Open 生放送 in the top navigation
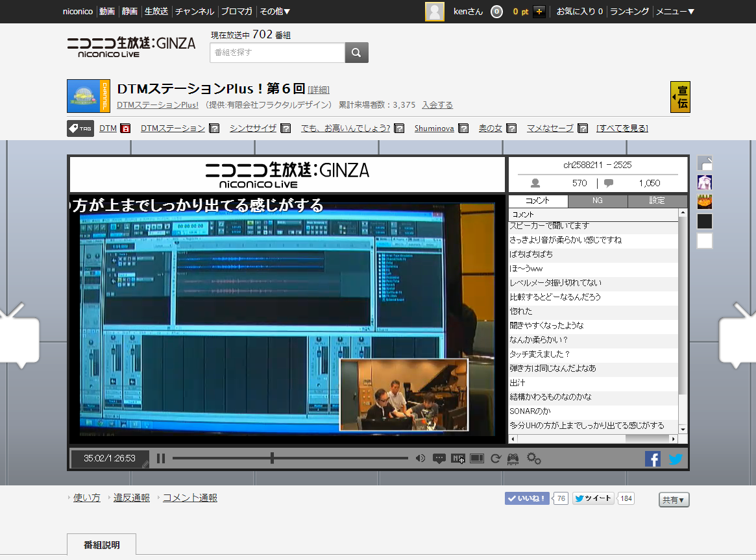The height and width of the screenshot is (560, 756). (156, 11)
